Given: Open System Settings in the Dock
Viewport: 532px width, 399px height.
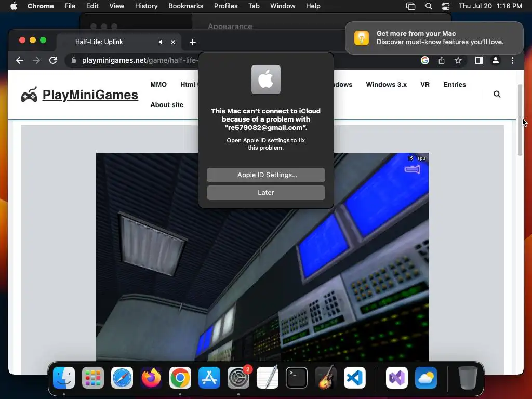Looking at the screenshot, I should (238, 378).
